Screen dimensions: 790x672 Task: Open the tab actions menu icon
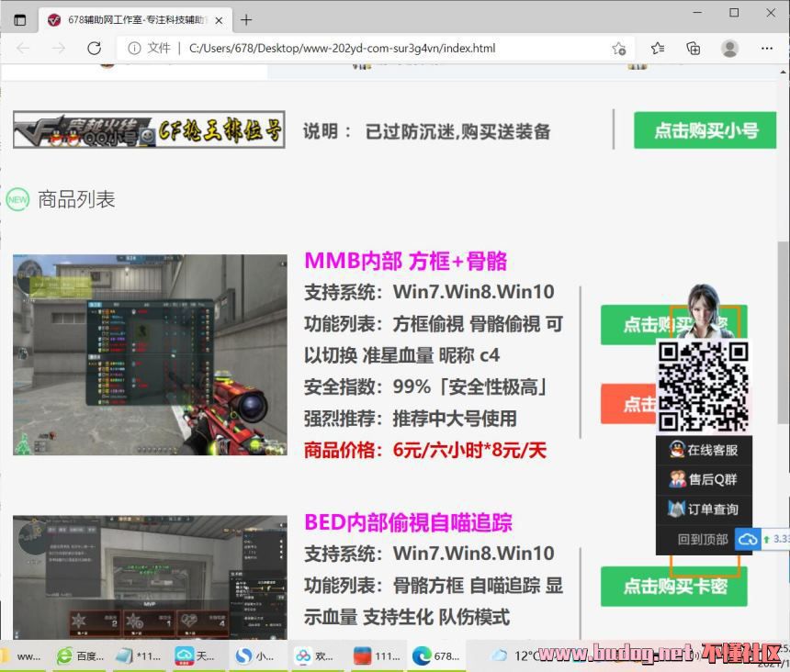[x=19, y=20]
